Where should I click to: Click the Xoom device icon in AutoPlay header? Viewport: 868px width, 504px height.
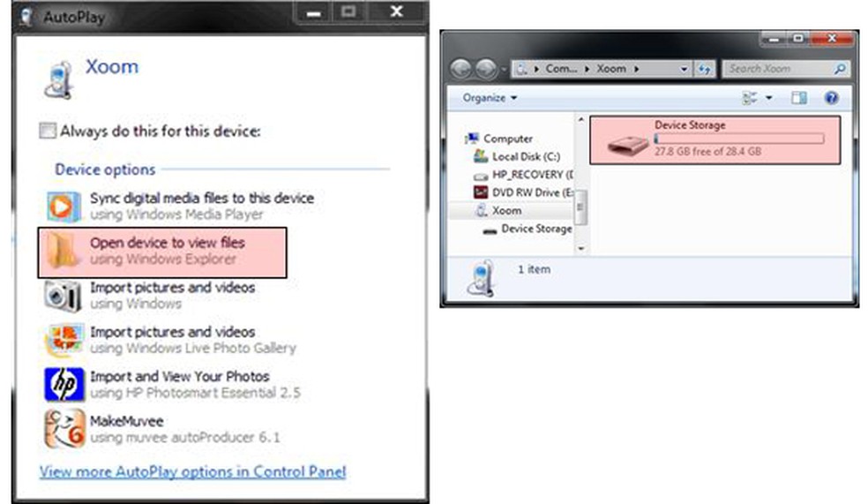(x=59, y=80)
